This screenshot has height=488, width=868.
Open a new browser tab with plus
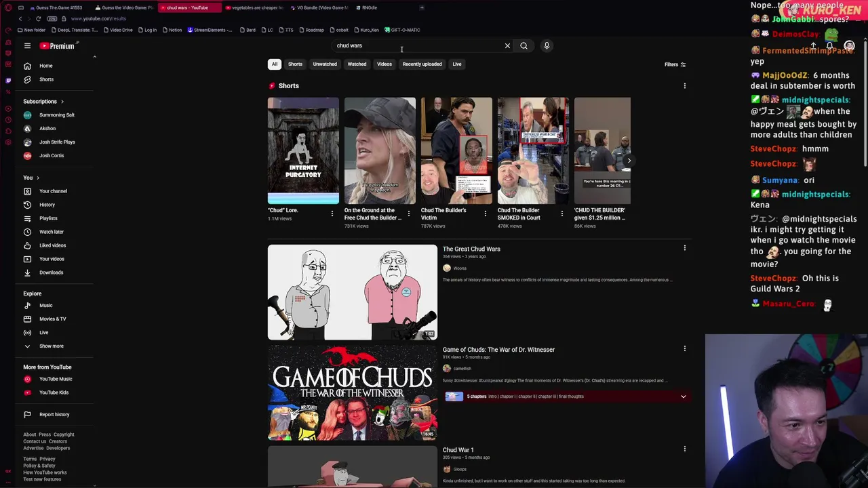(x=422, y=7)
